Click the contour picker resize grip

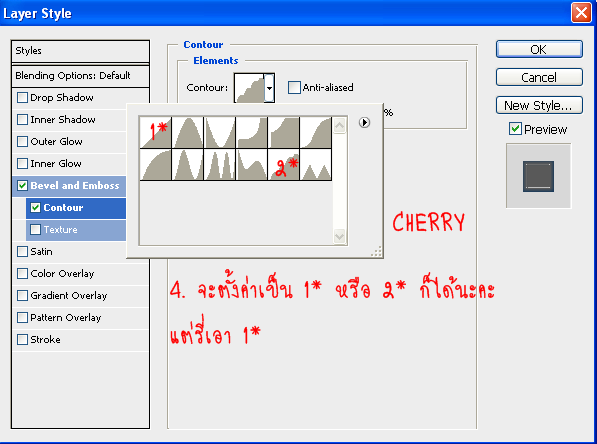pos(377,252)
